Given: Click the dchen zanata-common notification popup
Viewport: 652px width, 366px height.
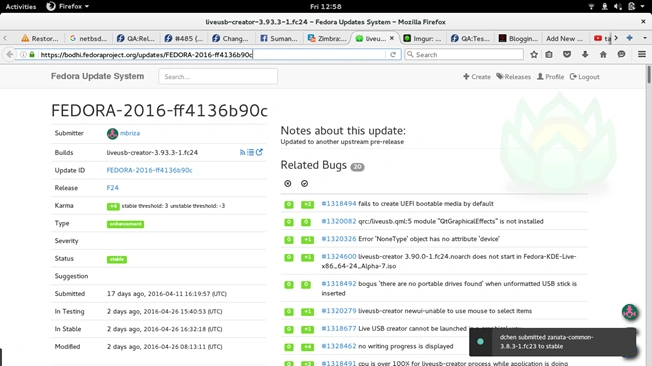Looking at the screenshot, I should 553,342.
